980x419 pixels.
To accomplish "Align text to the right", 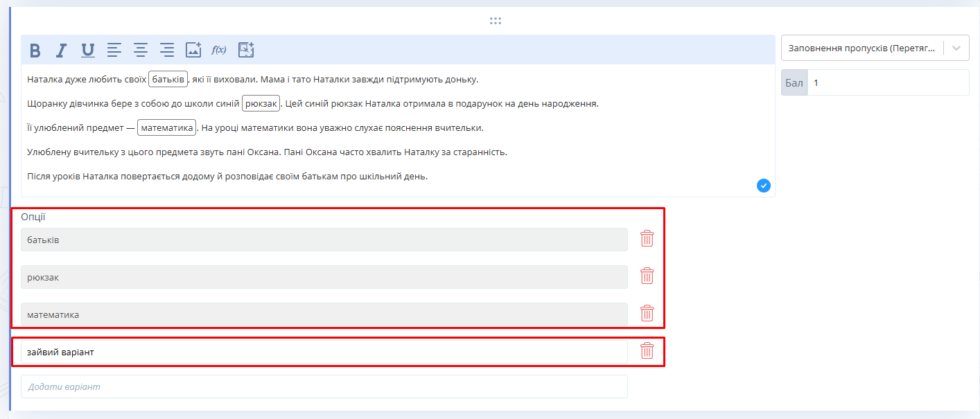I will tap(167, 50).
